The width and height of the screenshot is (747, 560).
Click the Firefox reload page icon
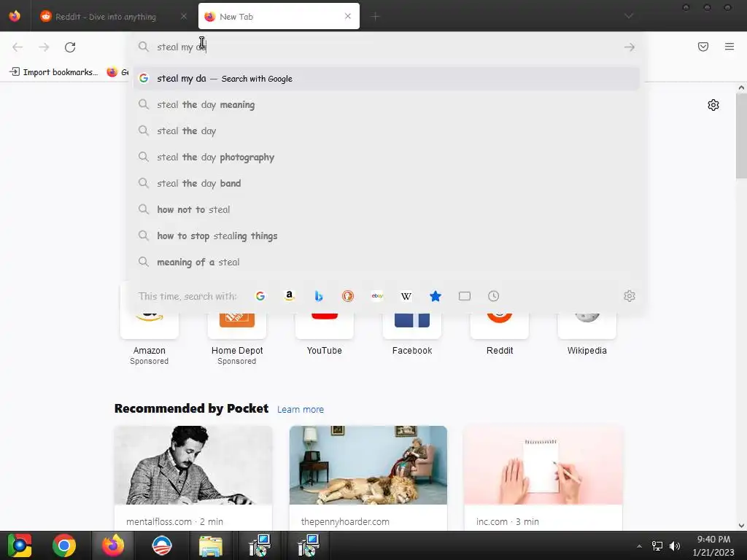point(70,47)
